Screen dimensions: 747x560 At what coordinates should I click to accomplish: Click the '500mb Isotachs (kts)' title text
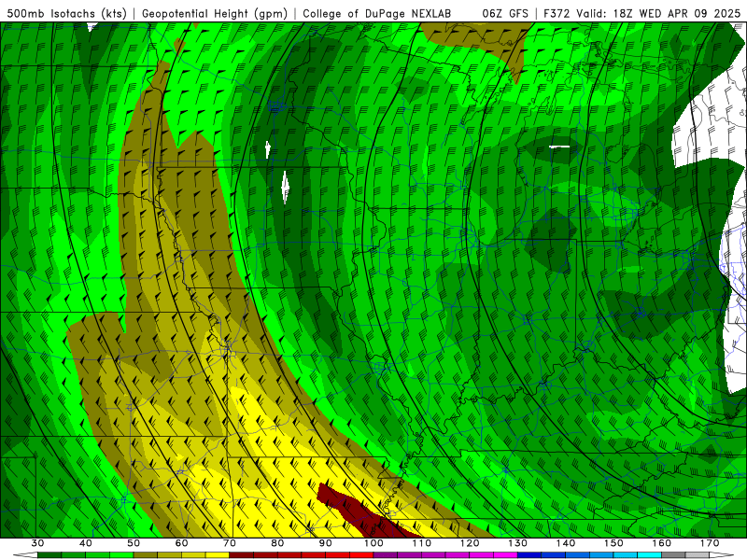(67, 13)
